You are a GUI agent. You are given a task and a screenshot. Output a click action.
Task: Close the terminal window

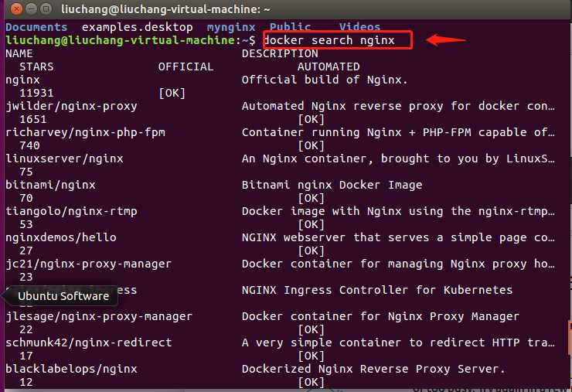pyautogui.click(x=16, y=9)
